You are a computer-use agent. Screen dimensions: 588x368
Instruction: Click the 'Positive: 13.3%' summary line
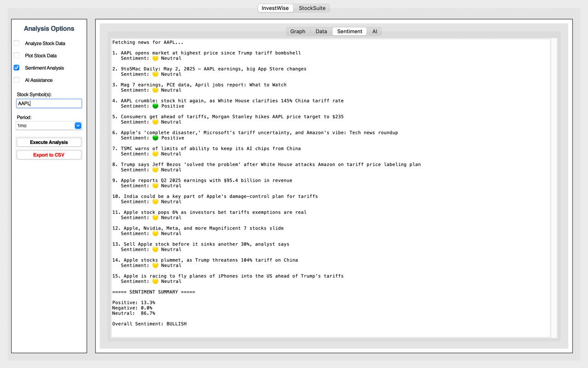[x=134, y=303]
